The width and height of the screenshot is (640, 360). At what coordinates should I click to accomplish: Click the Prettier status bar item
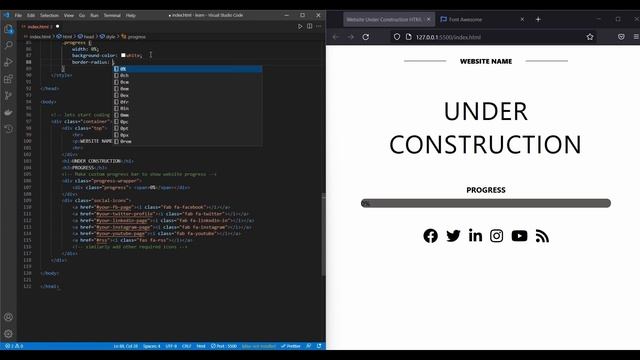click(291, 346)
